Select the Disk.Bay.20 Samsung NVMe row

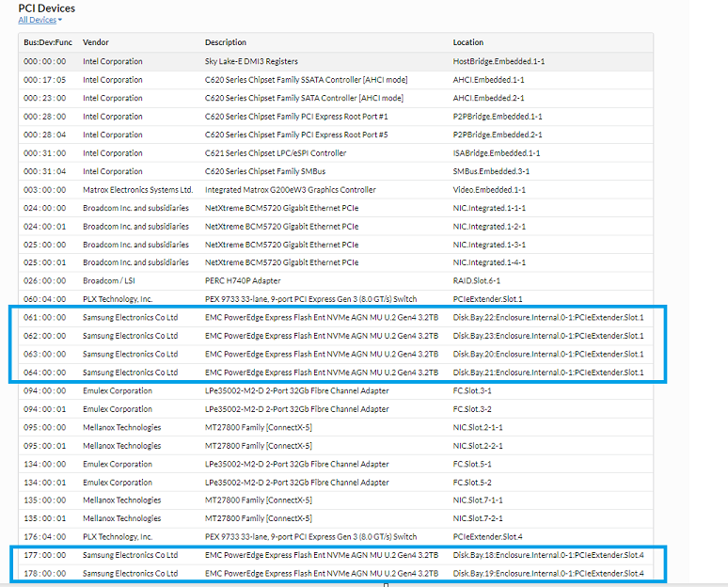point(321,355)
